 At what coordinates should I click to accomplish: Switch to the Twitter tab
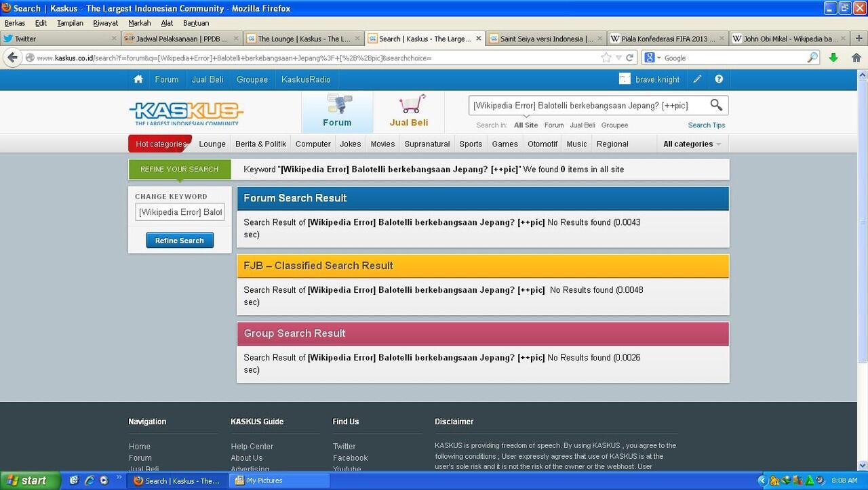[x=60, y=39]
